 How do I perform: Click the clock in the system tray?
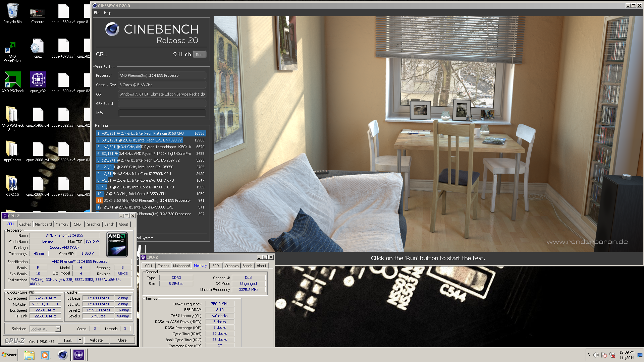(627, 355)
